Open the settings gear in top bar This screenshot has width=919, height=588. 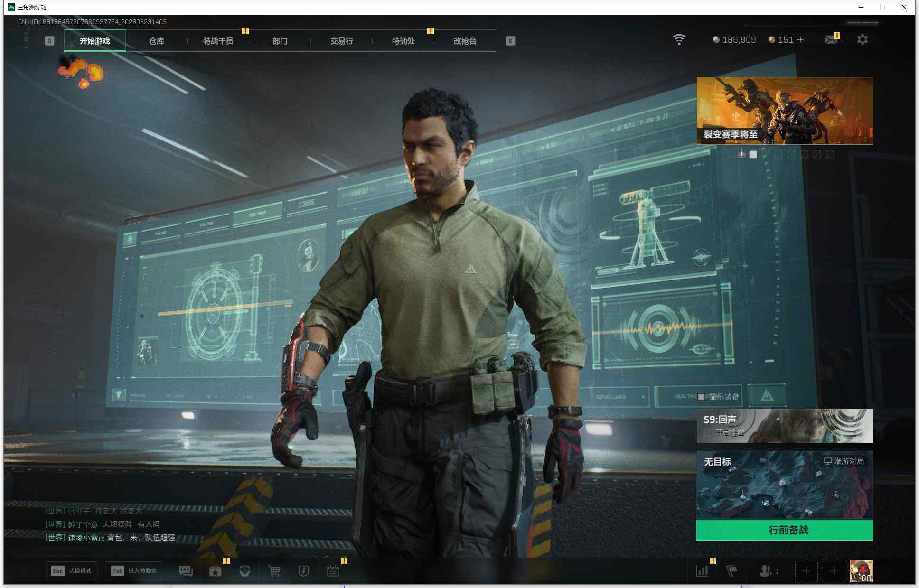[x=862, y=40]
